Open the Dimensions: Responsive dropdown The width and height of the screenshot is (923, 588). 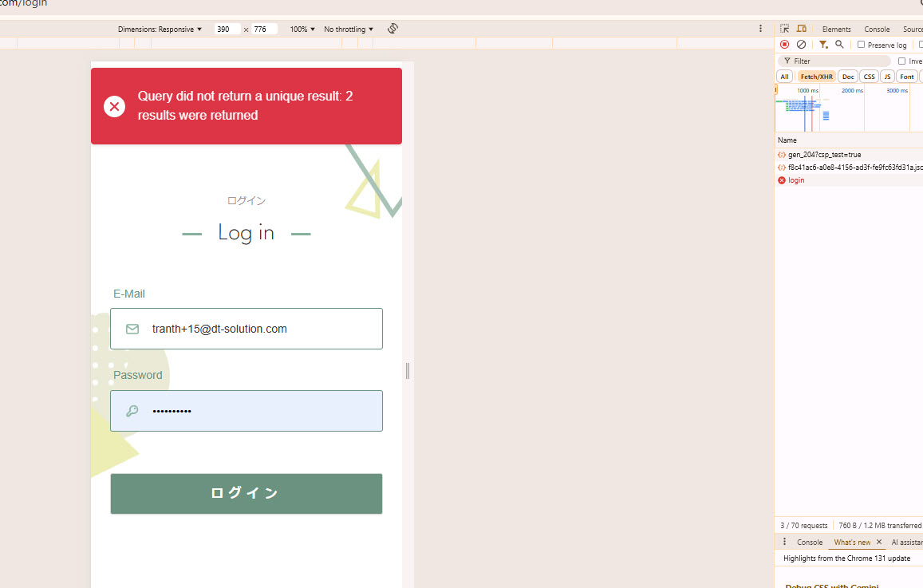pos(160,30)
